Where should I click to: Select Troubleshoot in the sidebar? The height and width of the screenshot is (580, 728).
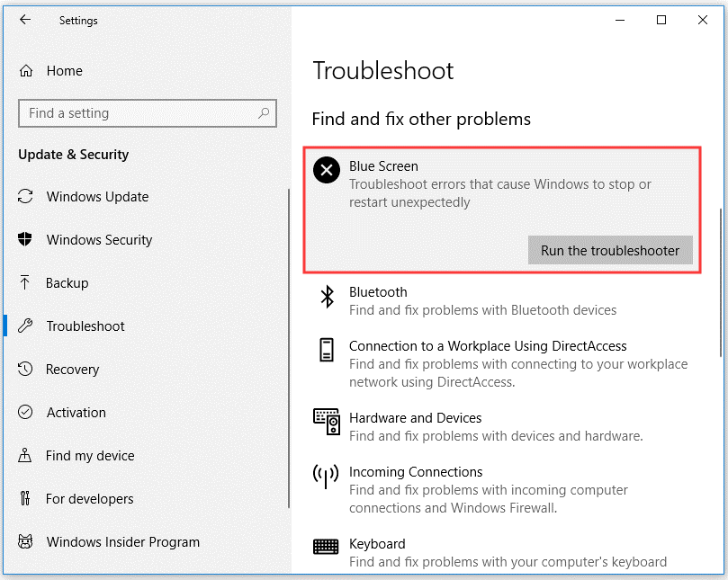click(x=85, y=326)
